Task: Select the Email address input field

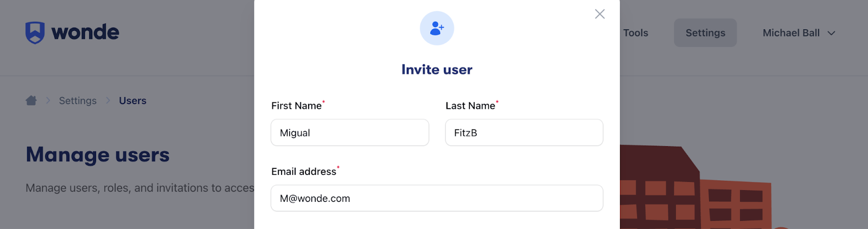Action: (x=437, y=198)
